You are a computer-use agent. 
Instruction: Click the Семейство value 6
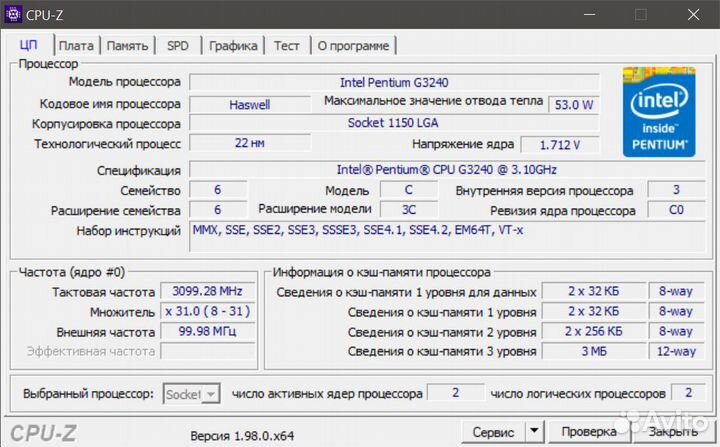point(218,190)
